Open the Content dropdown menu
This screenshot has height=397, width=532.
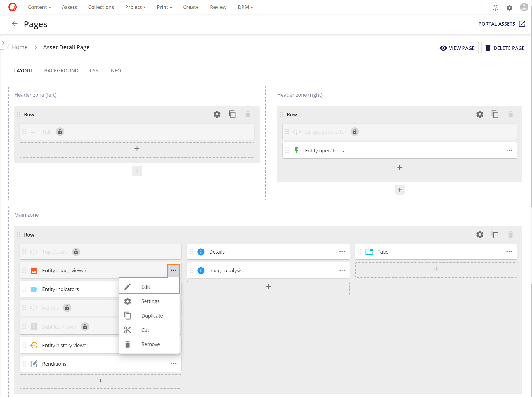pos(39,7)
